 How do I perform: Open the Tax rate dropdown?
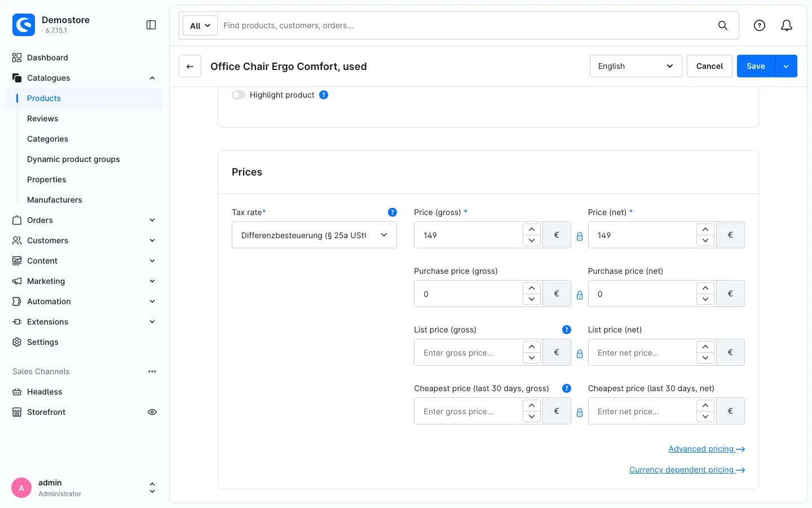pos(314,235)
